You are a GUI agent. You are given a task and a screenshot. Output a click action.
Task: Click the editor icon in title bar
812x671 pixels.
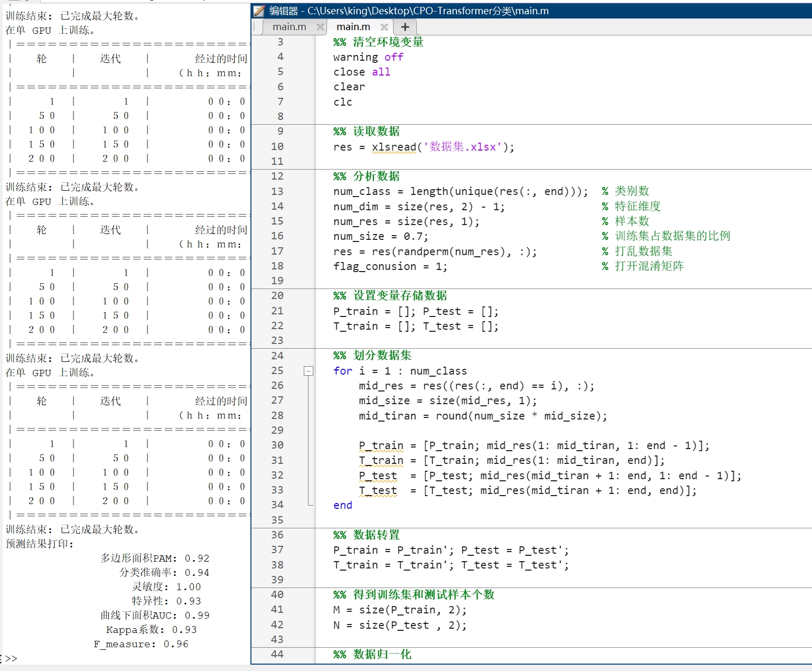pyautogui.click(x=259, y=11)
